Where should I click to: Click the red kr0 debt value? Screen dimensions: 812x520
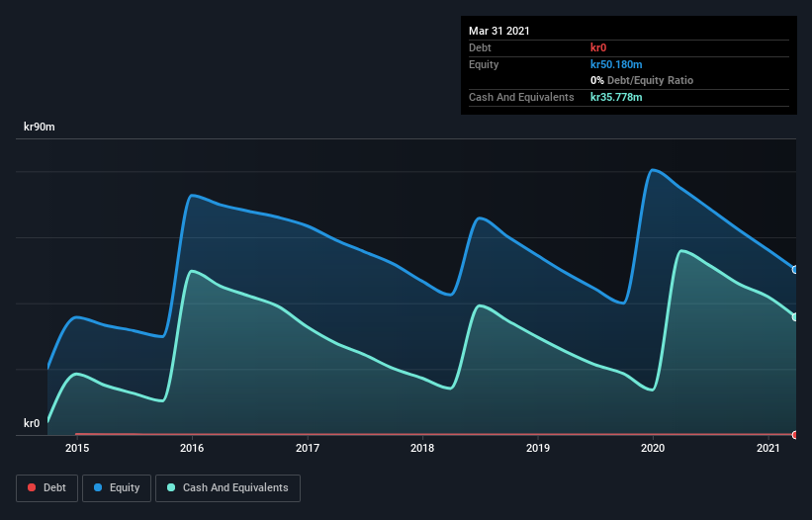click(x=598, y=47)
